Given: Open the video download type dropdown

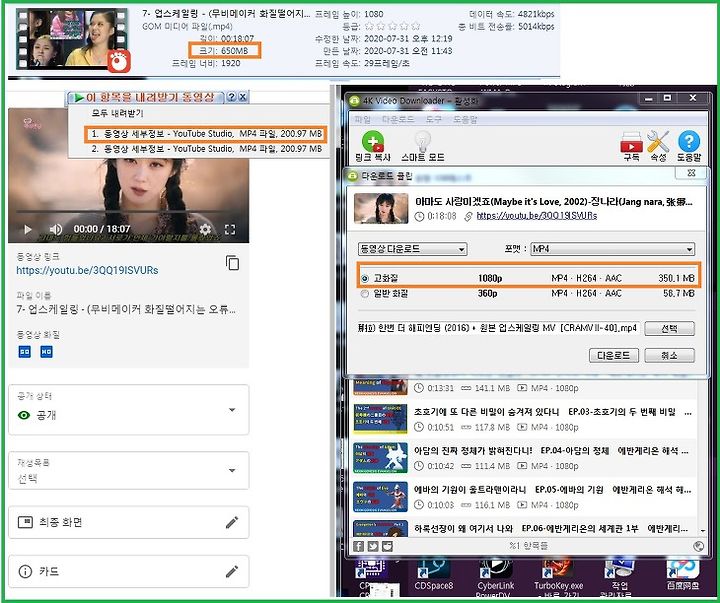Looking at the screenshot, I should click(x=412, y=249).
